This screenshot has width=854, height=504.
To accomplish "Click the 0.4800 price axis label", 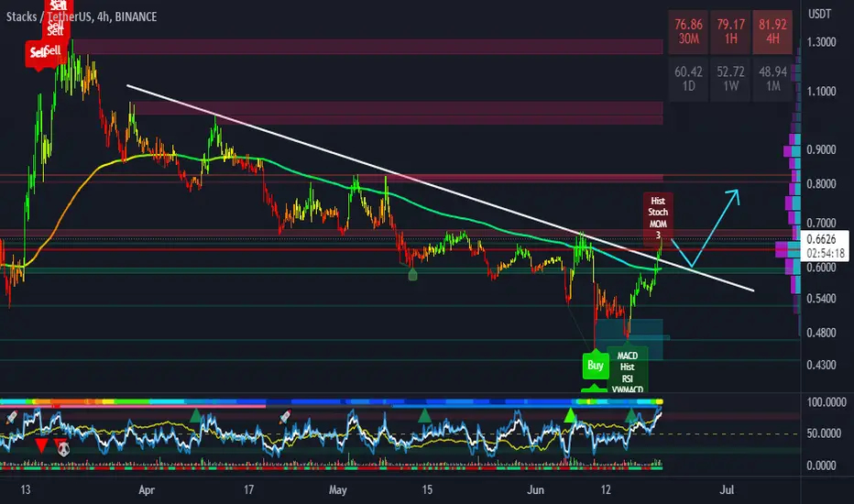I will pyautogui.click(x=821, y=333).
